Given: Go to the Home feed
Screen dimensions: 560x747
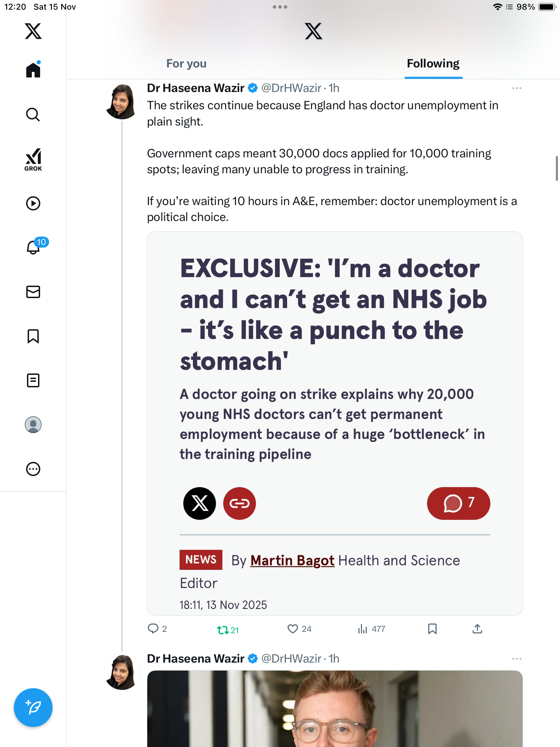Looking at the screenshot, I should click(x=33, y=70).
